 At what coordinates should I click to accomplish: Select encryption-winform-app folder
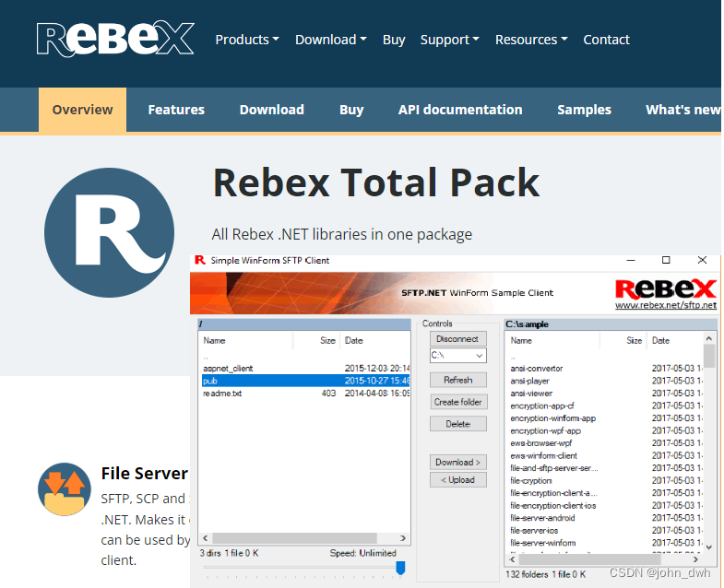pyautogui.click(x=553, y=418)
